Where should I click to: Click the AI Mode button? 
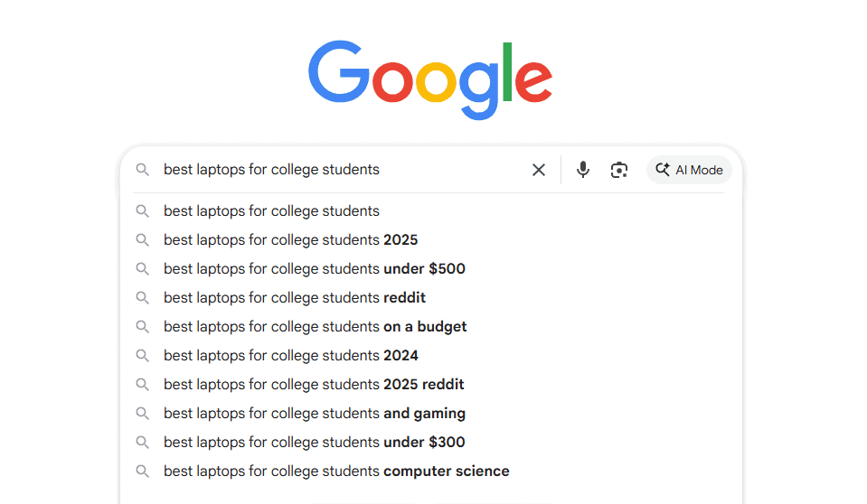(x=689, y=170)
